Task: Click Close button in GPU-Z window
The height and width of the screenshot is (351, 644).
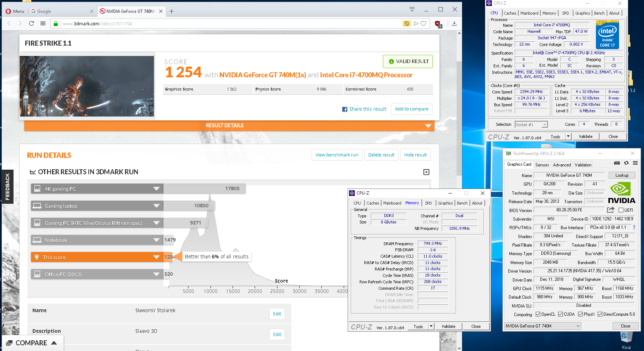Action: point(625,326)
